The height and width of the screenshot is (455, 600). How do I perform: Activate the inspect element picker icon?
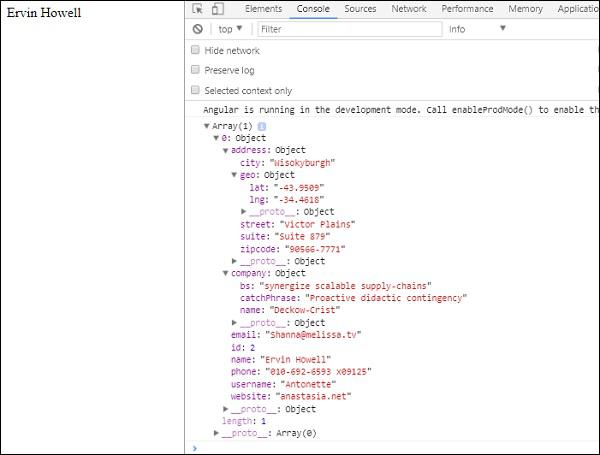pyautogui.click(x=197, y=9)
